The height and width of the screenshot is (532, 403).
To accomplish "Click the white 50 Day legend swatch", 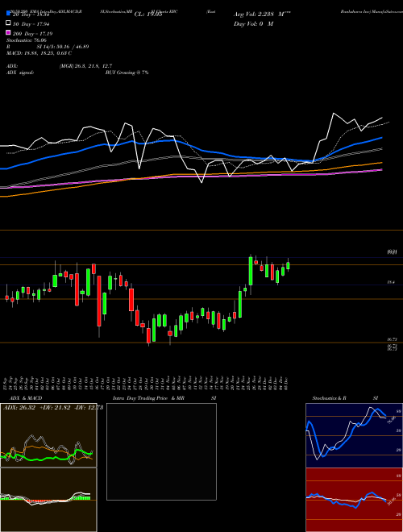I will tap(9, 23).
